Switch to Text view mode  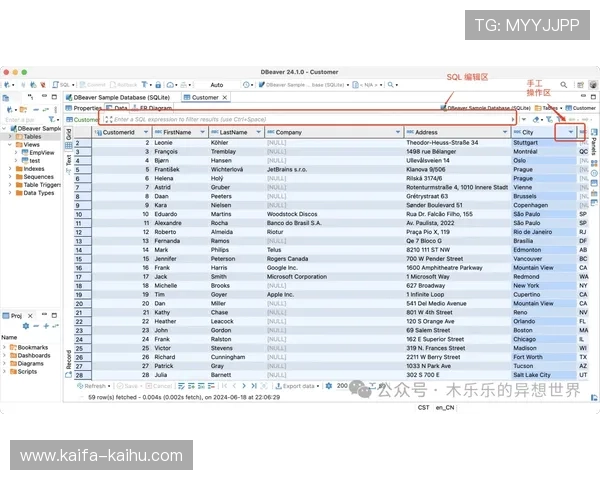tap(69, 159)
